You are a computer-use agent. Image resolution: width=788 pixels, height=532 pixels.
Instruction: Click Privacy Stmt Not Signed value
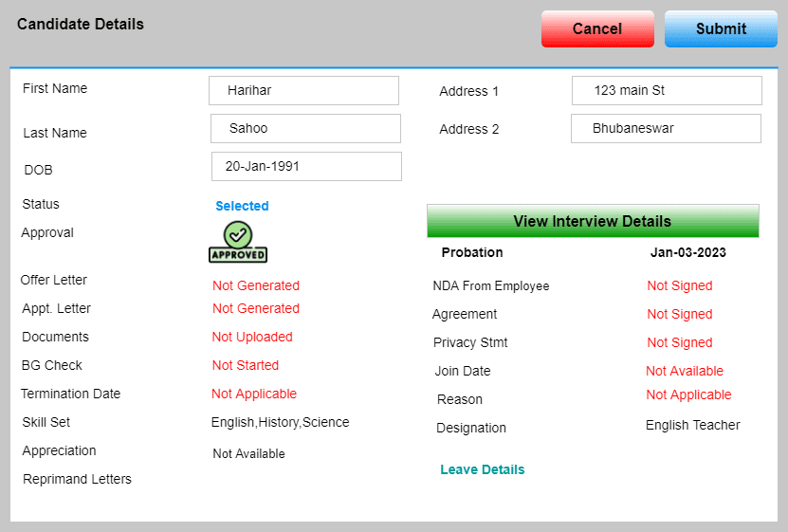click(x=680, y=342)
